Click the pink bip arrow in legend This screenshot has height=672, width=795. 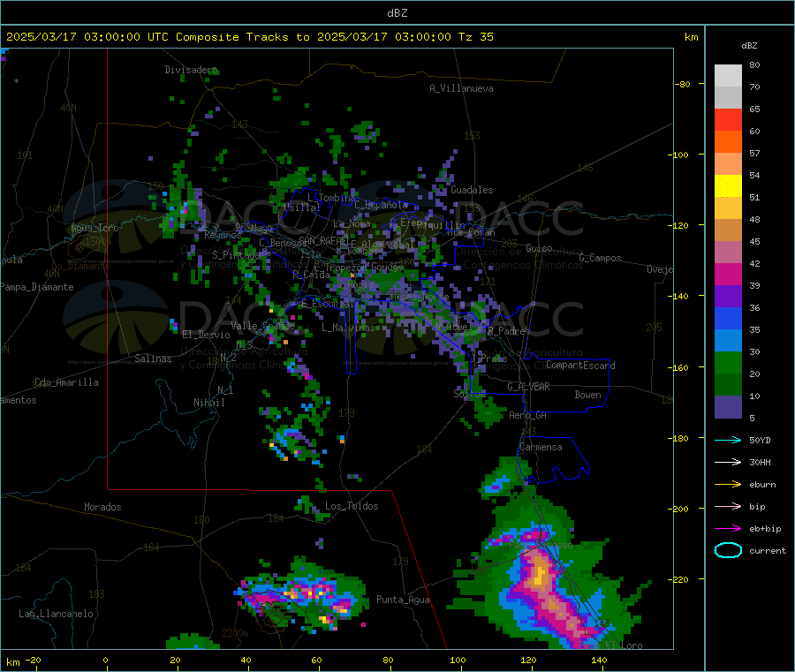(728, 506)
